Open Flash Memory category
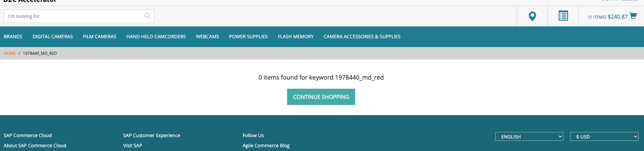The width and height of the screenshot is (644, 151). [x=296, y=37]
